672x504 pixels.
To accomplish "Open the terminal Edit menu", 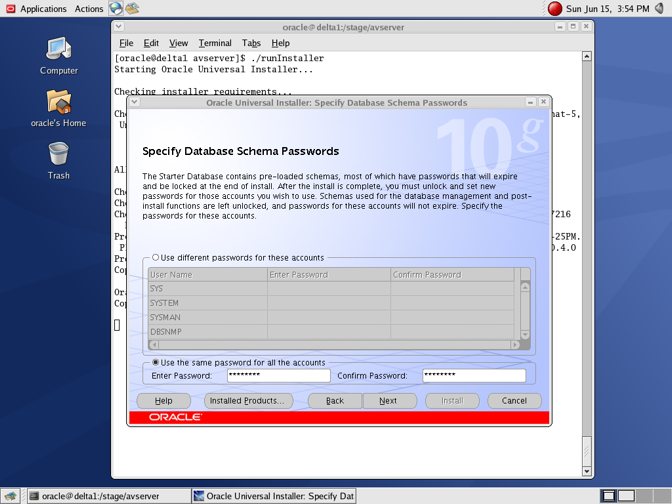I will pyautogui.click(x=151, y=43).
